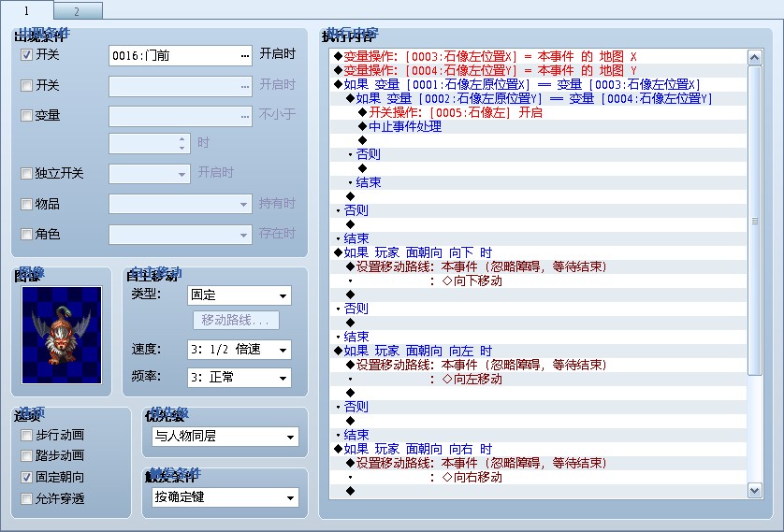Select event page tab 1
The image size is (784, 532).
point(26,10)
